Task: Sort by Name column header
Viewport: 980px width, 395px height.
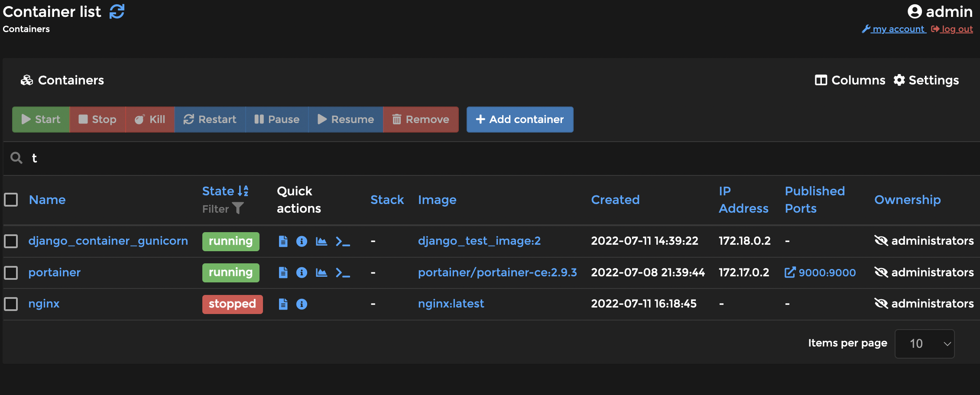Action: 47,200
